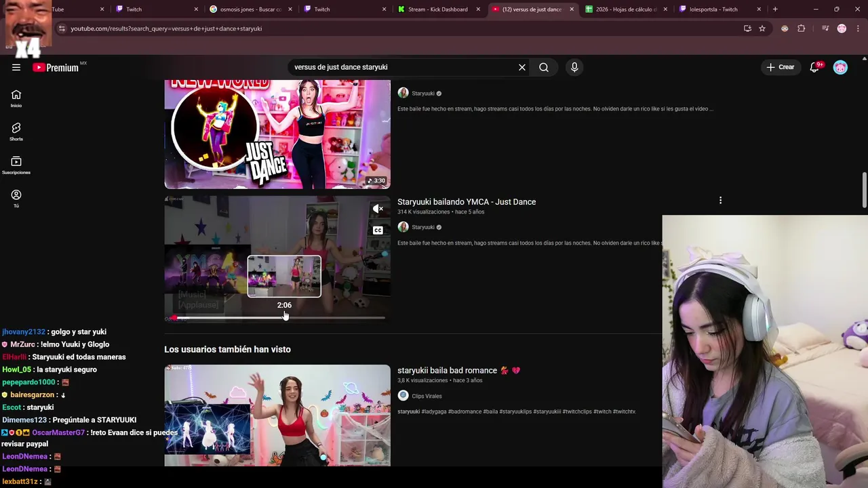Start voice search with the microphone
Viewport: 868px width, 488px height.
(x=574, y=67)
